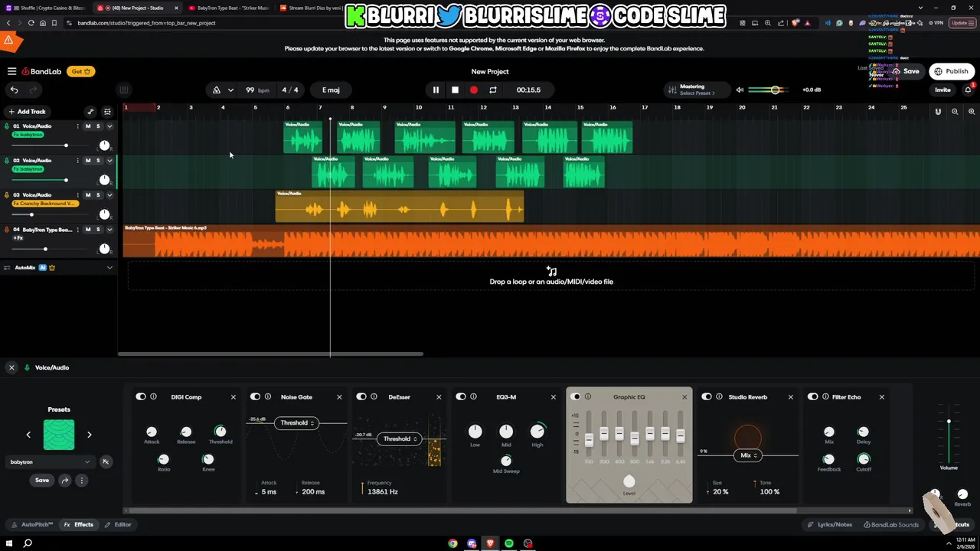Click the Add Track button
Image resolution: width=980 pixels, height=551 pixels.
point(27,112)
